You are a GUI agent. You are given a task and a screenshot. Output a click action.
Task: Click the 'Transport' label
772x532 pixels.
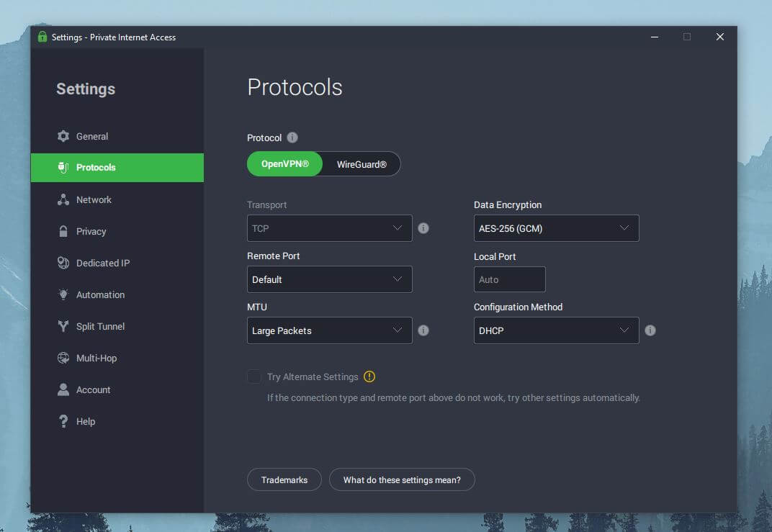click(267, 204)
